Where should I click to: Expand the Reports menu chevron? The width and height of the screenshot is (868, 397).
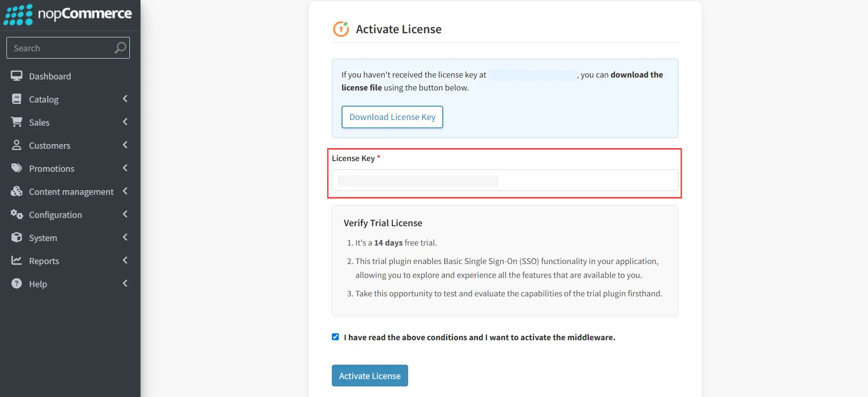[x=125, y=260]
